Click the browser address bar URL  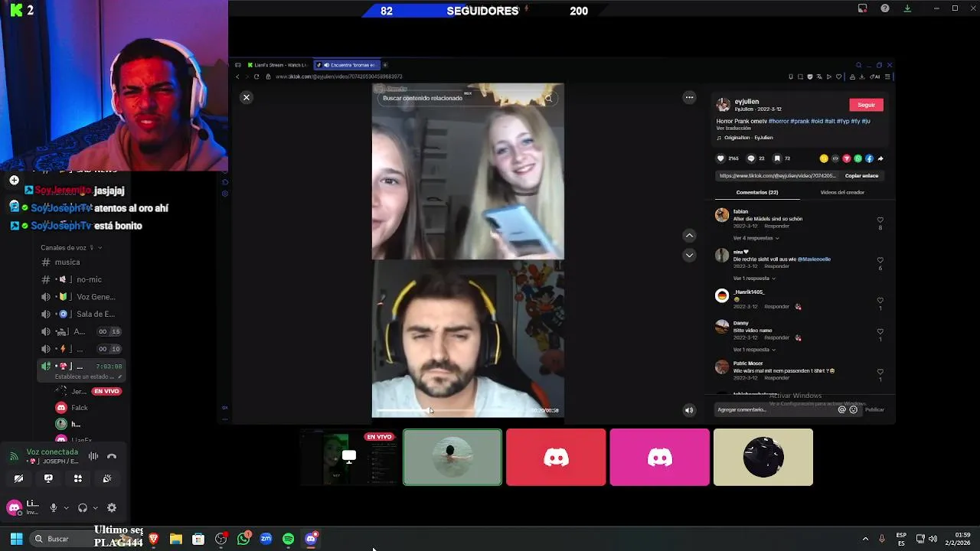tap(338, 77)
